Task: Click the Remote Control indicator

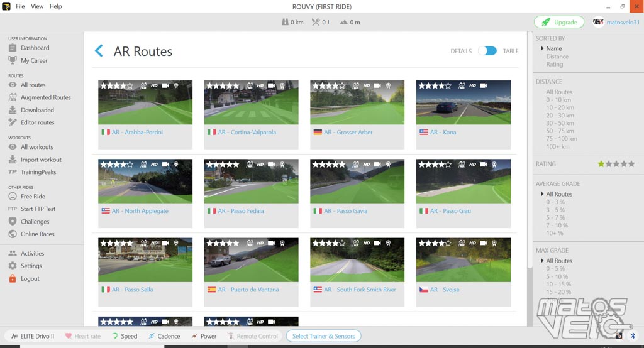Action: coord(253,336)
